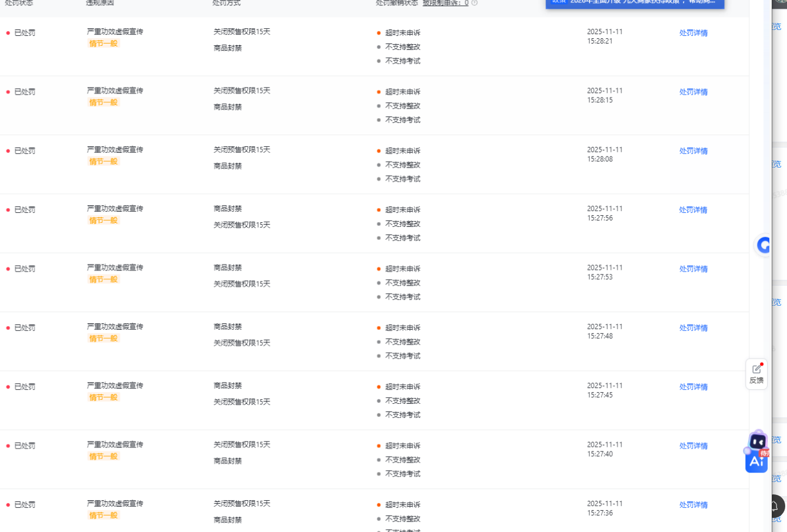
Task: View 处罚详情 for the 15:28:08 penalty
Action: click(693, 151)
